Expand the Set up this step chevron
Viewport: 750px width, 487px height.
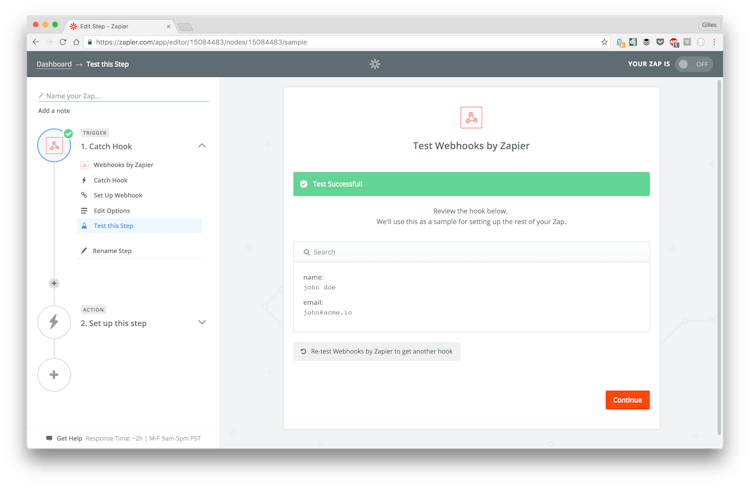202,323
